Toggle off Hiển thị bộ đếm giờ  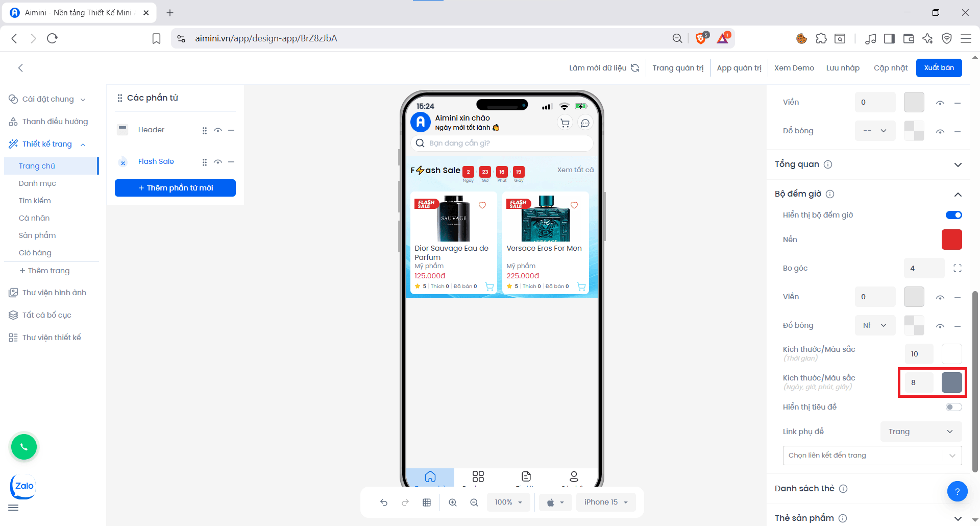953,215
